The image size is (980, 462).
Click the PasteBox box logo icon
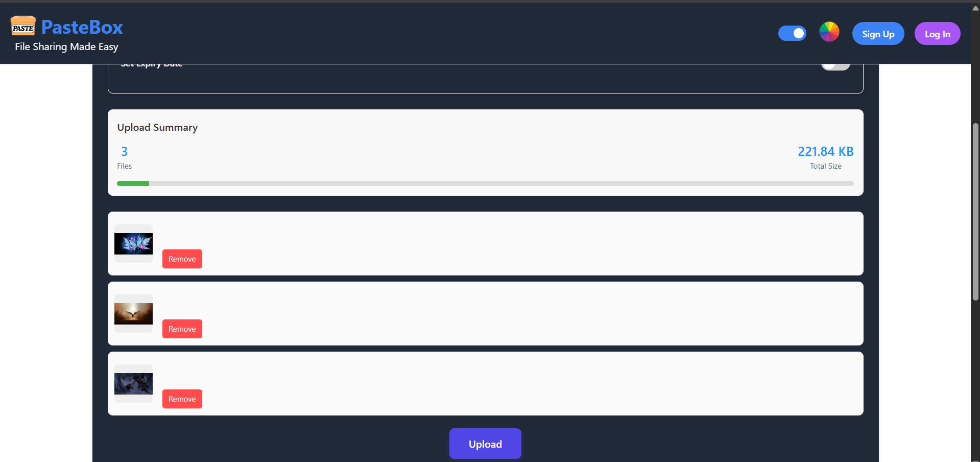[x=23, y=26]
